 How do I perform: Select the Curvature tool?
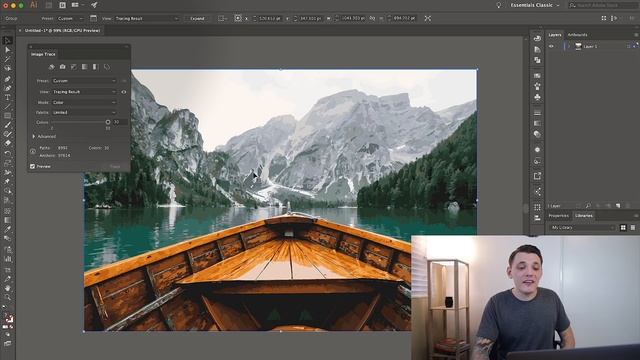point(7,88)
